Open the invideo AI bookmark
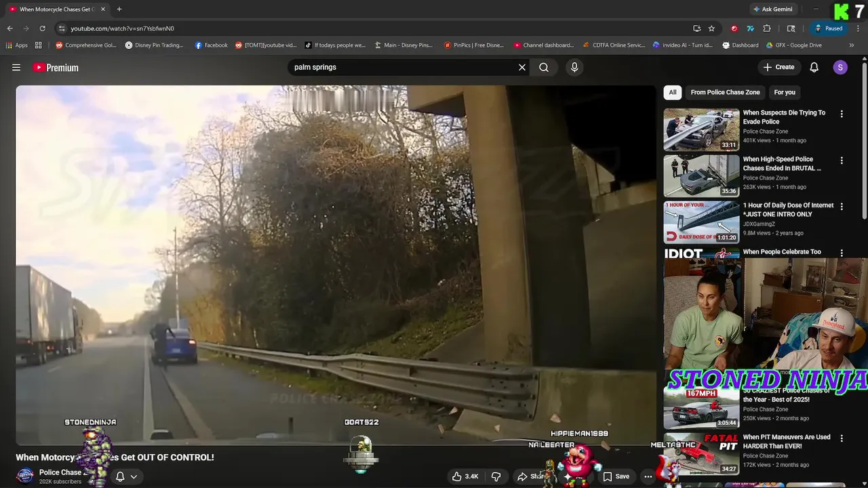The width and height of the screenshot is (868, 488). tap(682, 45)
